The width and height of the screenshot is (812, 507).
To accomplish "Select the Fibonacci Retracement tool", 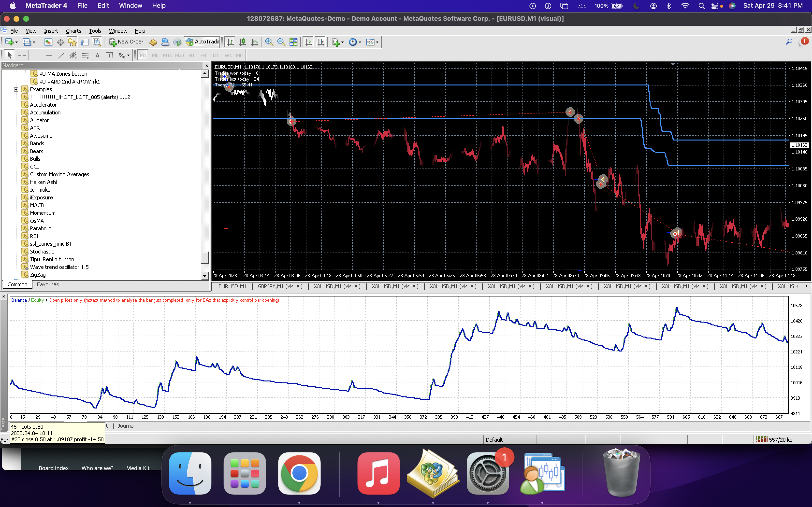I will [x=86, y=55].
